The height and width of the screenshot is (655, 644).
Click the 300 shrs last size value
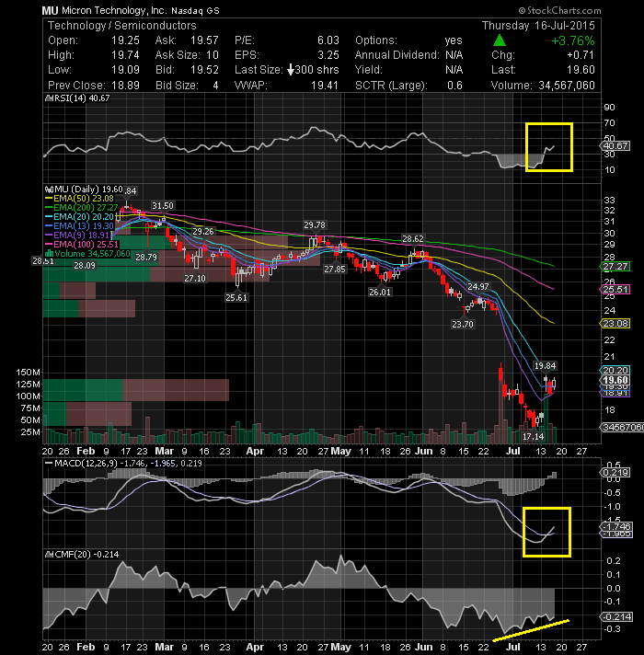pyautogui.click(x=316, y=70)
